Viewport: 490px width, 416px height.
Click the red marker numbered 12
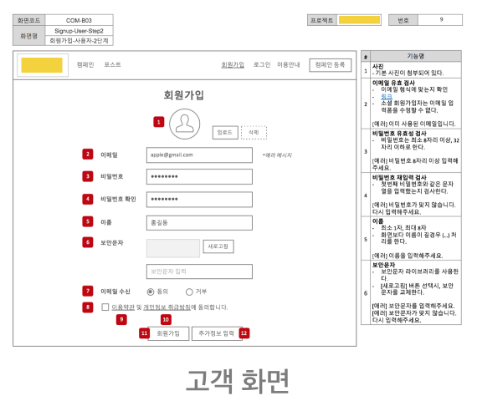coord(244,333)
